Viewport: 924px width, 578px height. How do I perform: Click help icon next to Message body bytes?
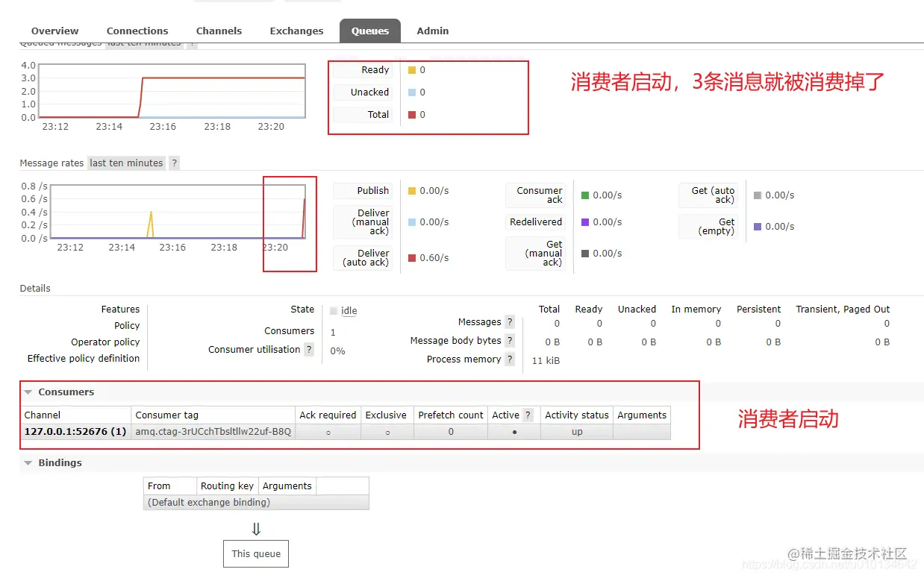pos(510,340)
